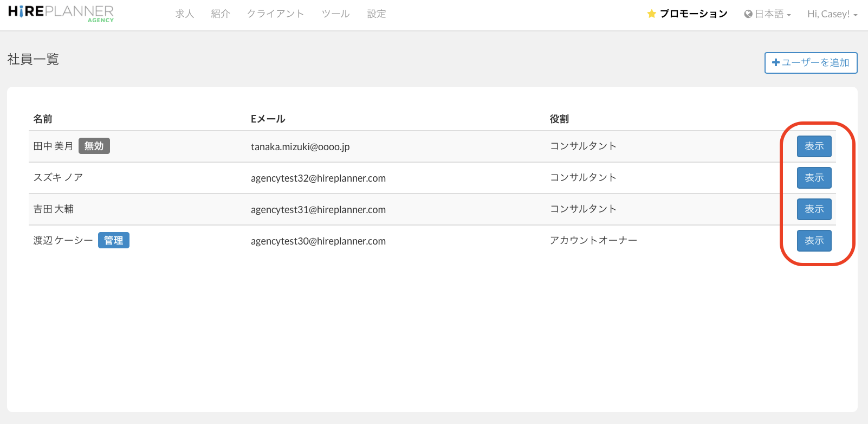Click 表示 button for 田中 美月
Viewport: 868px width, 424px height.
(x=814, y=146)
